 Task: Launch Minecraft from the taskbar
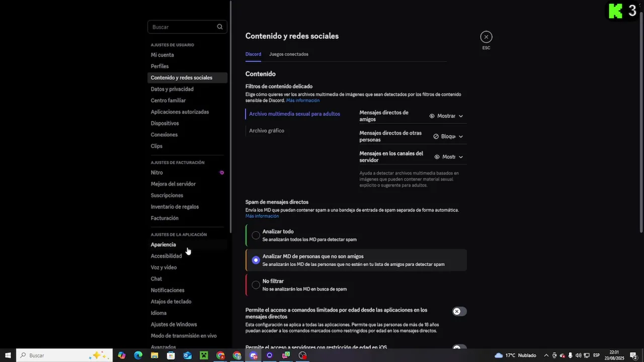204,355
